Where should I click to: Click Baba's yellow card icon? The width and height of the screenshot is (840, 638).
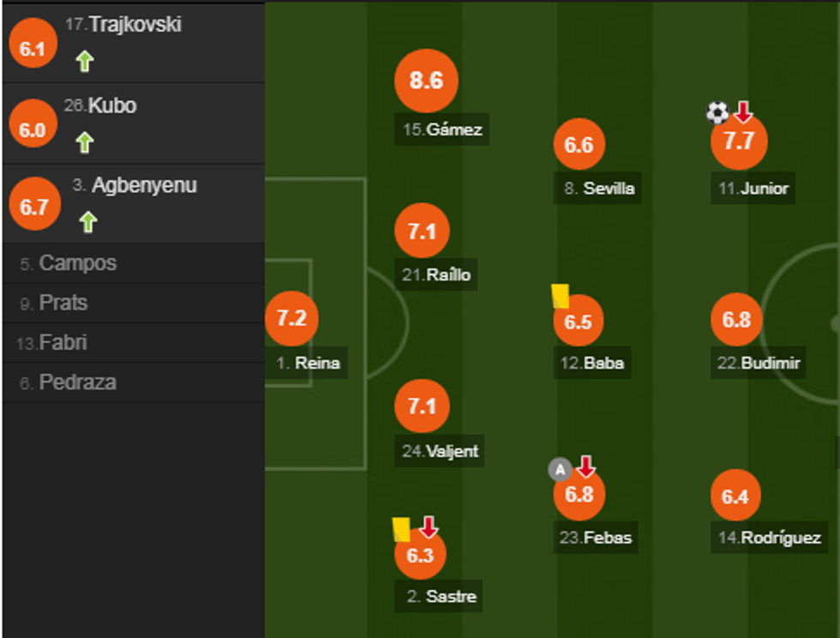pyautogui.click(x=561, y=296)
